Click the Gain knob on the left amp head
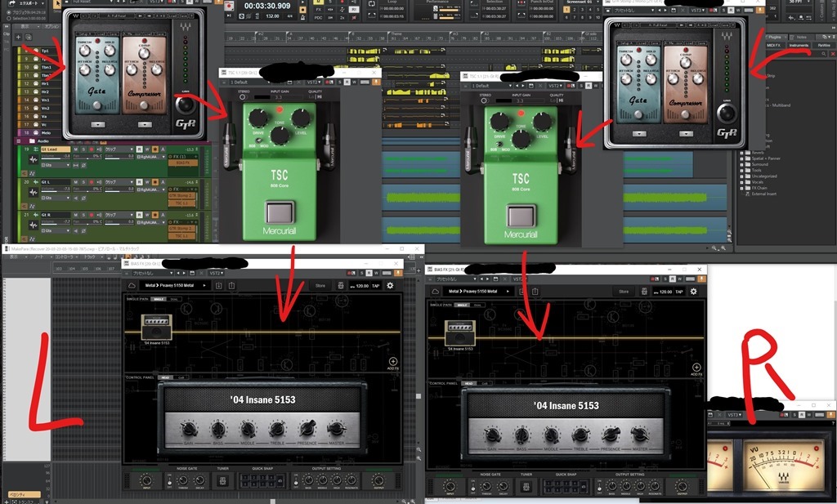Image resolution: width=837 pixels, height=504 pixels. tap(189, 429)
